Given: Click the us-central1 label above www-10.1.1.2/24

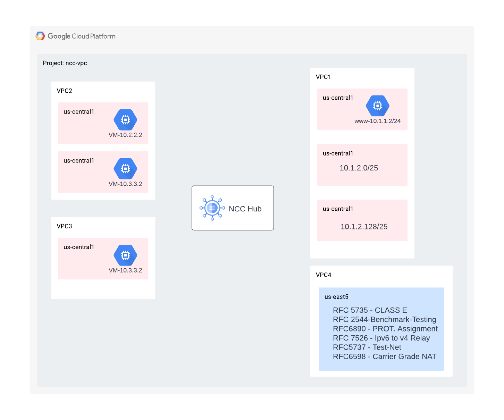Looking at the screenshot, I should 337,98.
